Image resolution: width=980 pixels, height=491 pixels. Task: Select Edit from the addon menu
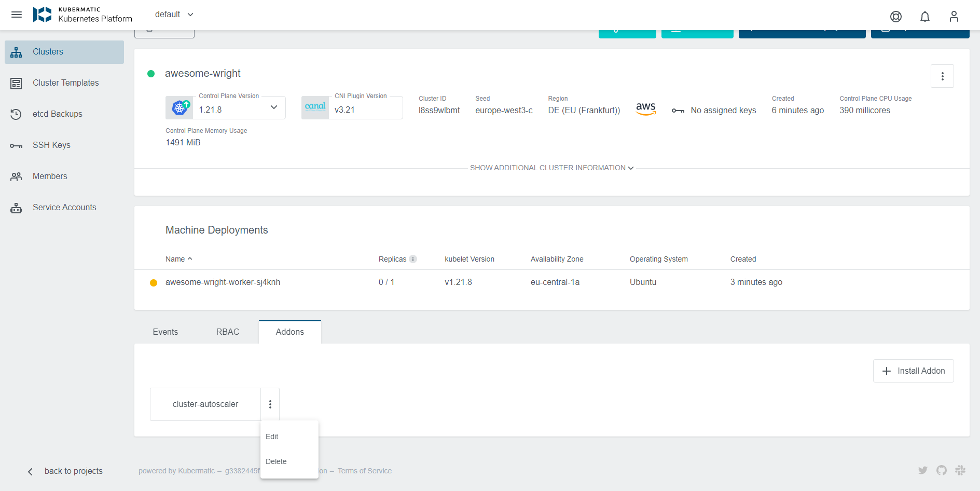[272, 437]
